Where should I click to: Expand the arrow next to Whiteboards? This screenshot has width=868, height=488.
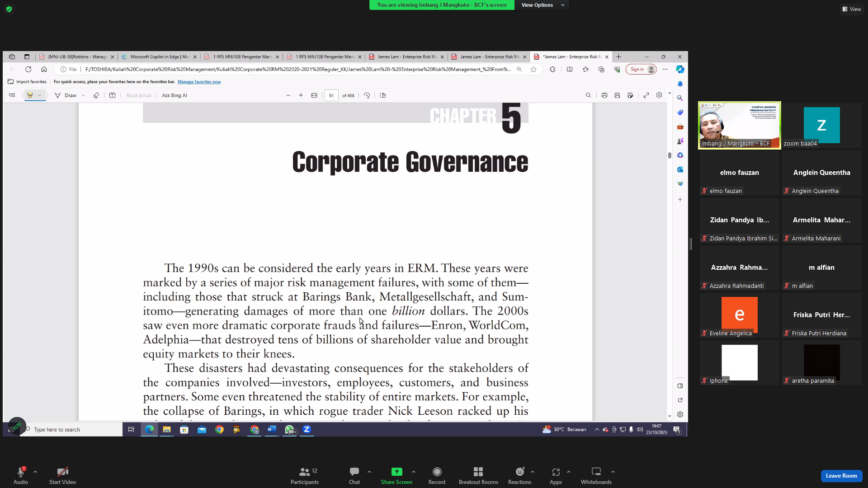(x=613, y=472)
